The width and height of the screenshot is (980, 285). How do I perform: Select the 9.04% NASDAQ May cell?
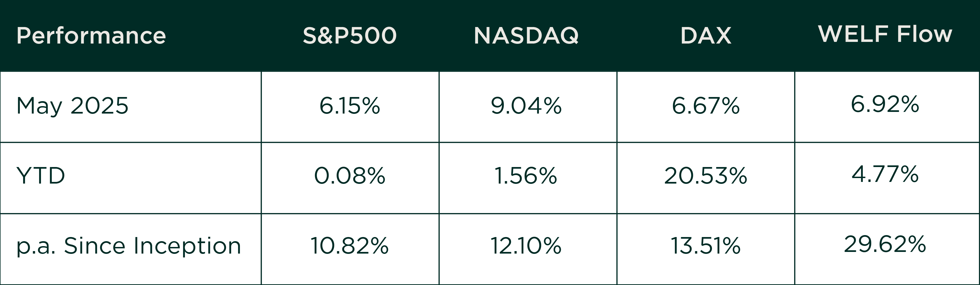pyautogui.click(x=526, y=106)
